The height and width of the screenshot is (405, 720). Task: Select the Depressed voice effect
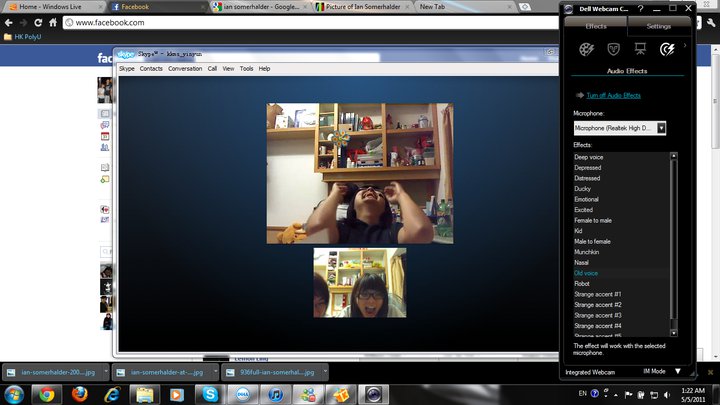point(587,168)
